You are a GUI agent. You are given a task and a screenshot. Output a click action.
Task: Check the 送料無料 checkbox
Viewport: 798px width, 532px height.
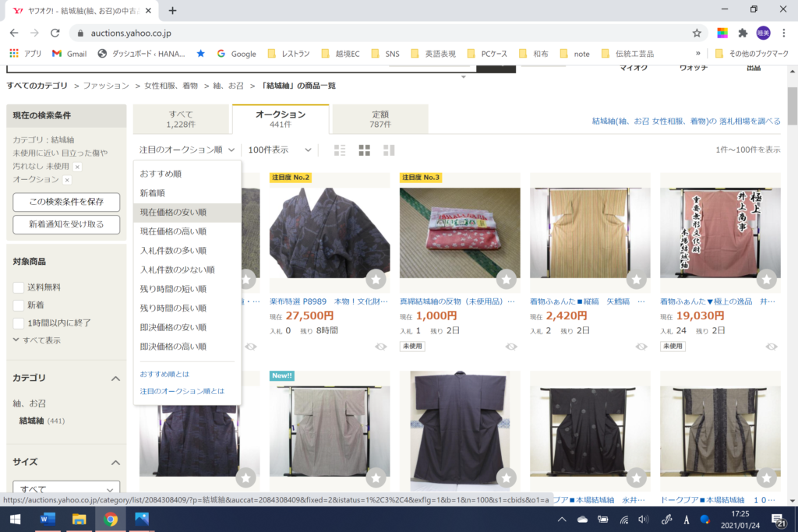tap(19, 287)
